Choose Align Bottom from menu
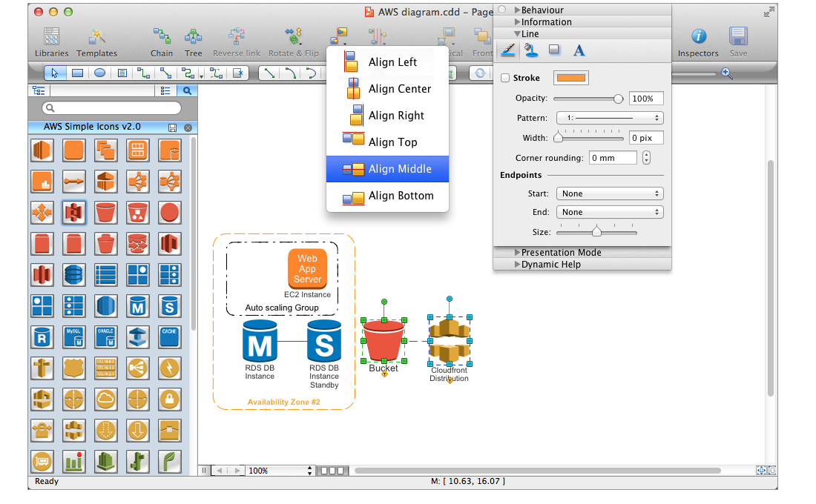The image size is (816, 504). pyautogui.click(x=387, y=196)
